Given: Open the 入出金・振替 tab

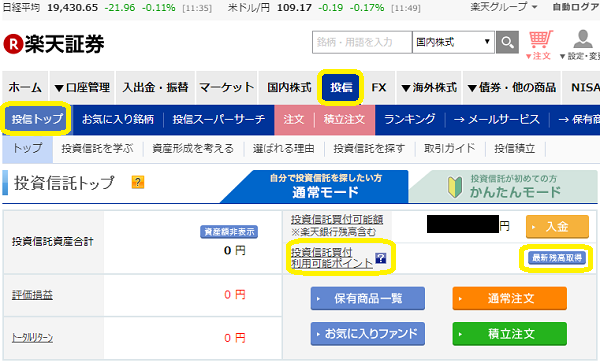Looking at the screenshot, I should pos(155,88).
